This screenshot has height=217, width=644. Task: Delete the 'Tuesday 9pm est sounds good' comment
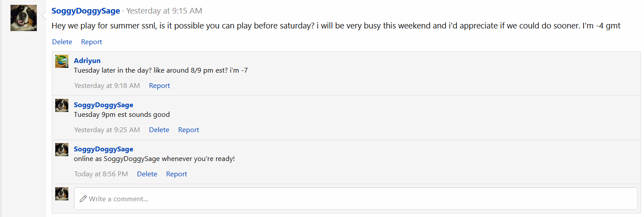(159, 130)
